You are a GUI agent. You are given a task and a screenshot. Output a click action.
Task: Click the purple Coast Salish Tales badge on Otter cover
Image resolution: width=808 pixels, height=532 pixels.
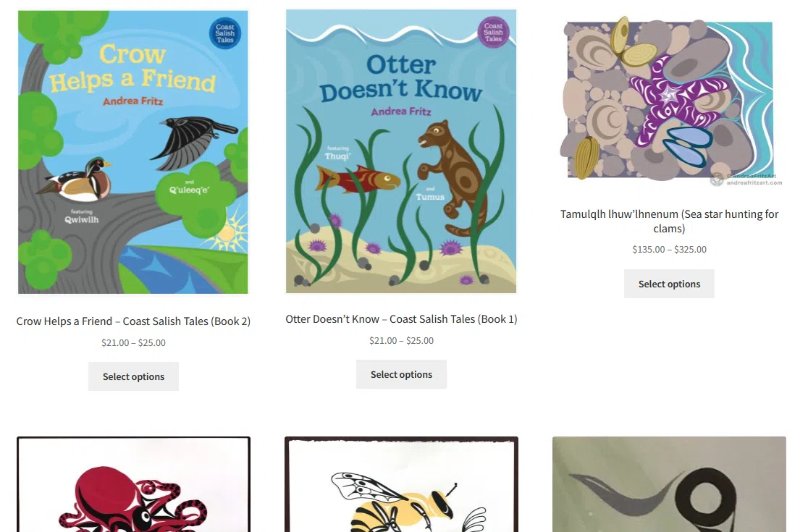pyautogui.click(x=493, y=32)
